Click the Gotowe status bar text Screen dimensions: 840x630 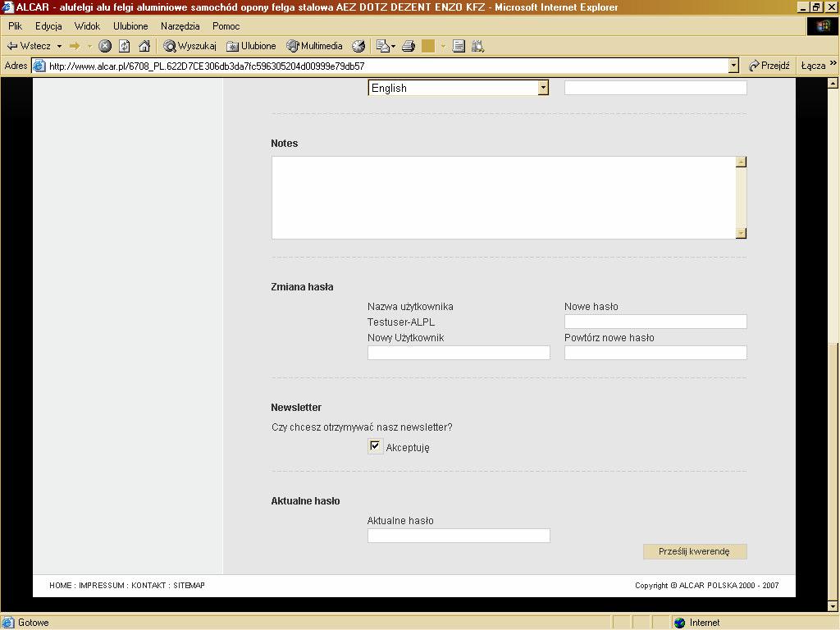[33, 623]
